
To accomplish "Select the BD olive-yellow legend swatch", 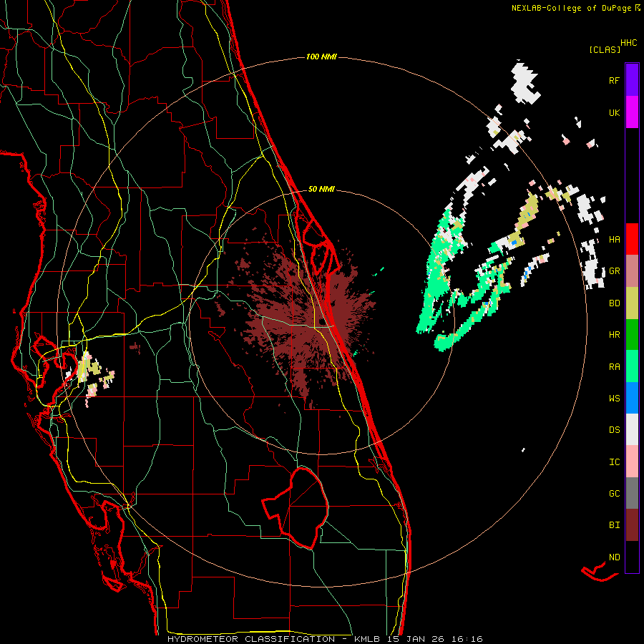I will point(632,303).
